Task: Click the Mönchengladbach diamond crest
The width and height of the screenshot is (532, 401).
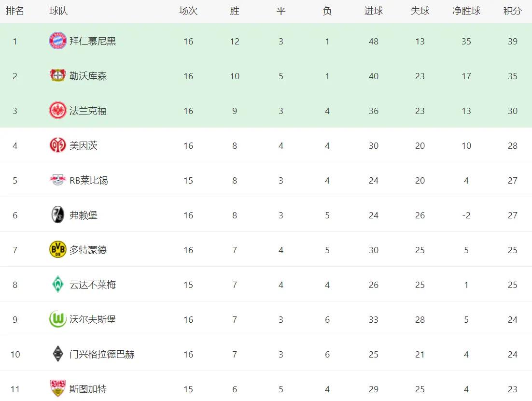Action: point(58,354)
